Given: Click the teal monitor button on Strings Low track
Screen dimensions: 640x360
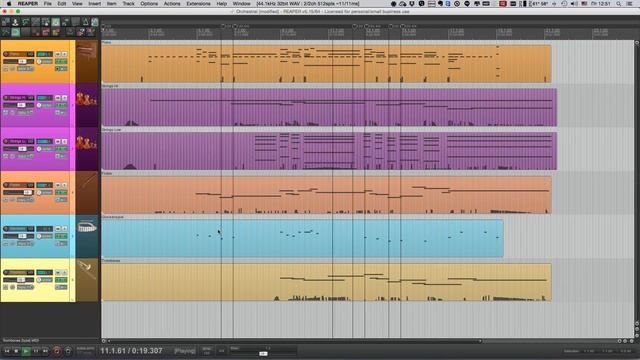Looking at the screenshot, I should click(44, 141).
